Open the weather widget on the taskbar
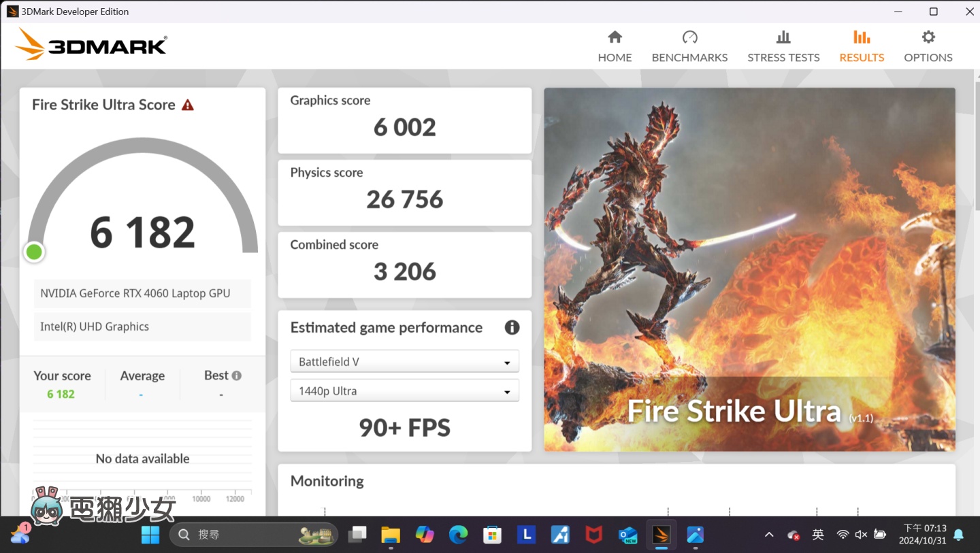 [x=20, y=534]
